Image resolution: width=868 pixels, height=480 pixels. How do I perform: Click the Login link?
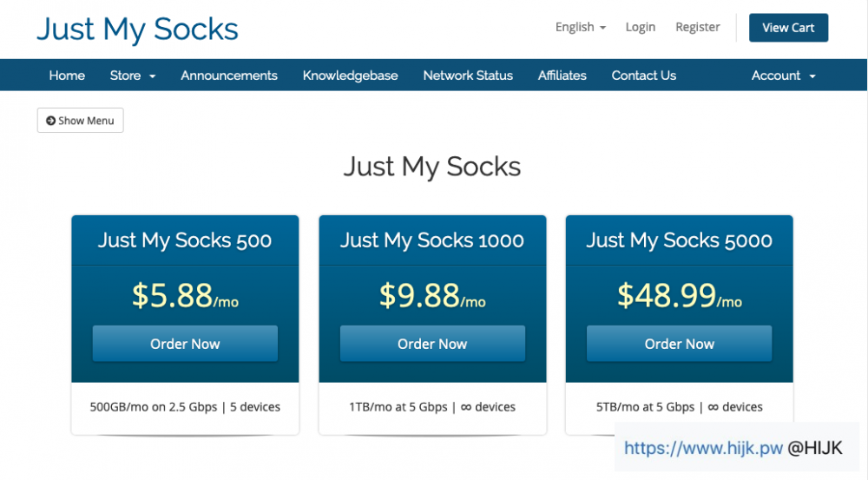(x=640, y=27)
